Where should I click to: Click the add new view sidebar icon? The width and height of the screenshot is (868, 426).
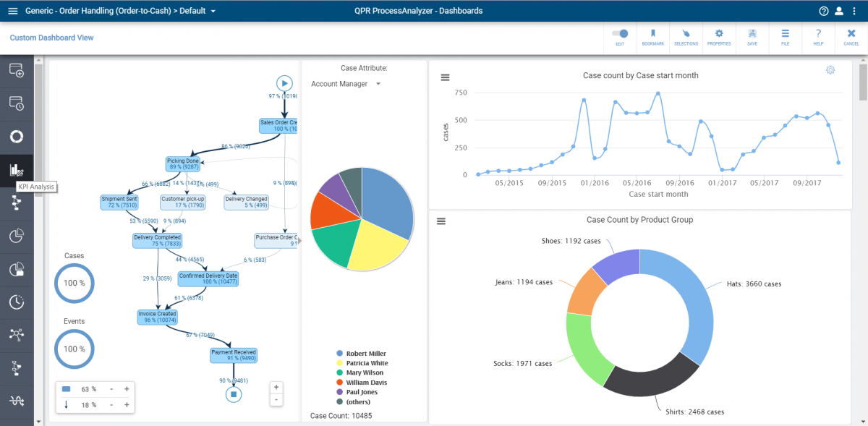click(x=16, y=70)
